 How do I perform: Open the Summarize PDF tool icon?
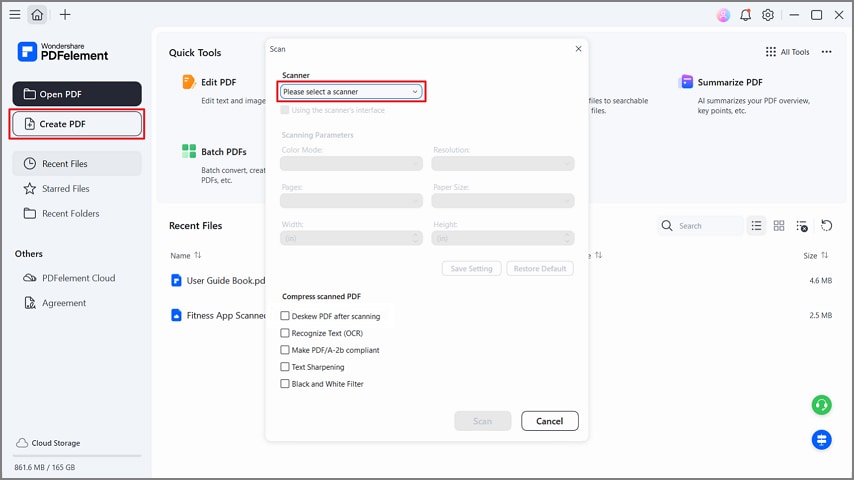[687, 82]
